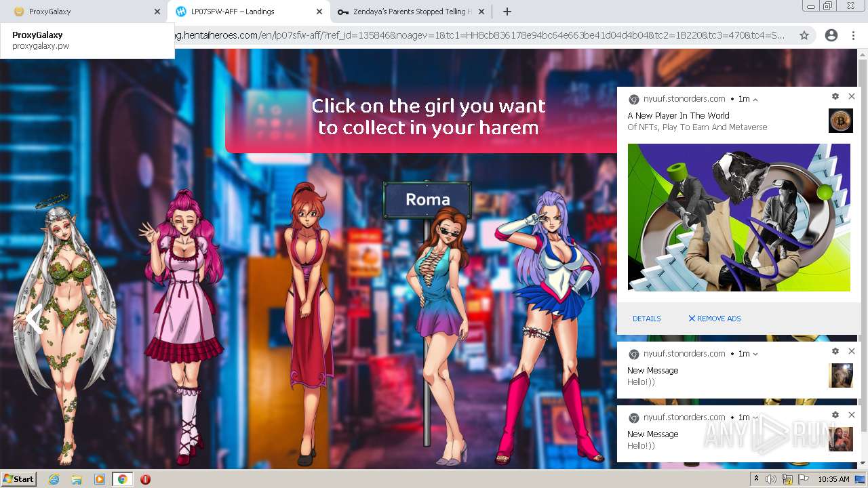The width and height of the screenshot is (868, 488).
Task: Dismiss the NFT notification with its X
Action: [852, 97]
